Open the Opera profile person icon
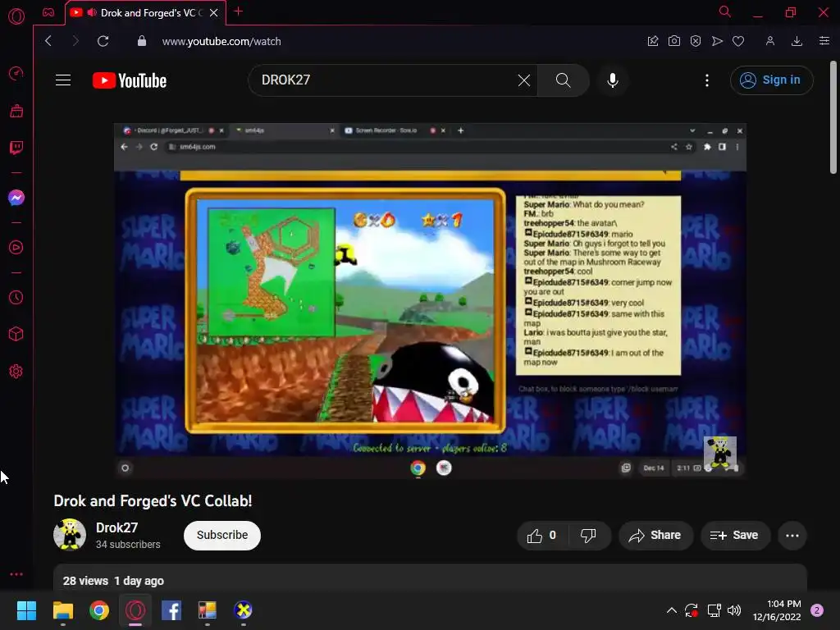 [769, 41]
